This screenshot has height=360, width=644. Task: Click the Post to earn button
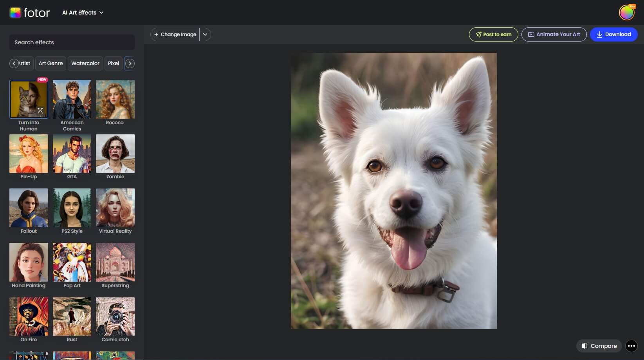(x=493, y=34)
